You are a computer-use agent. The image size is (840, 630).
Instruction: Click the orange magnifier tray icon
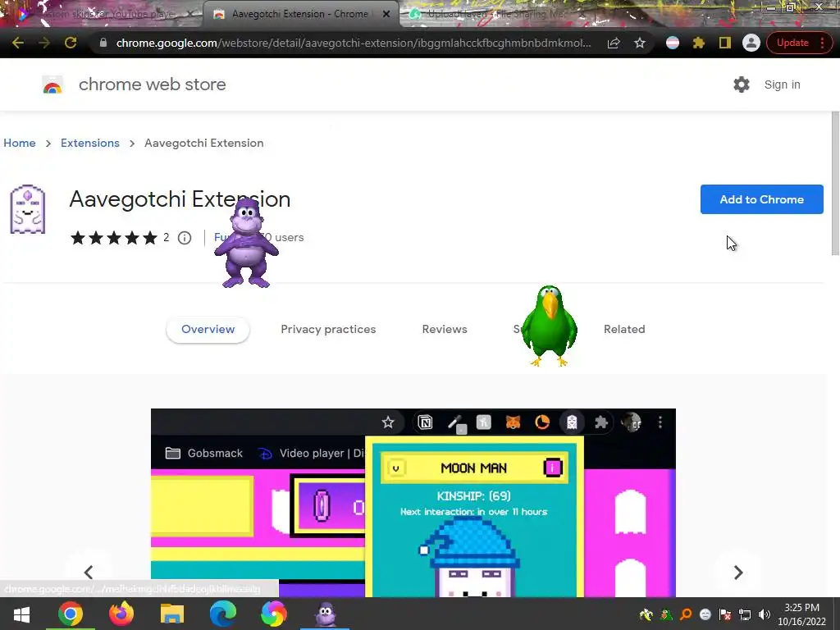coord(687,614)
